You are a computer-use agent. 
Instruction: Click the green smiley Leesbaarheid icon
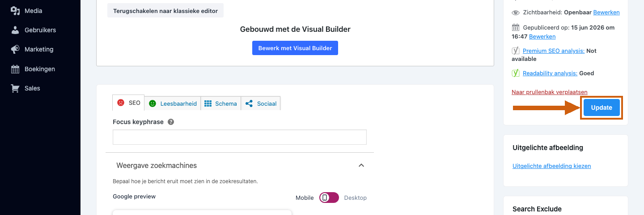coord(153,103)
